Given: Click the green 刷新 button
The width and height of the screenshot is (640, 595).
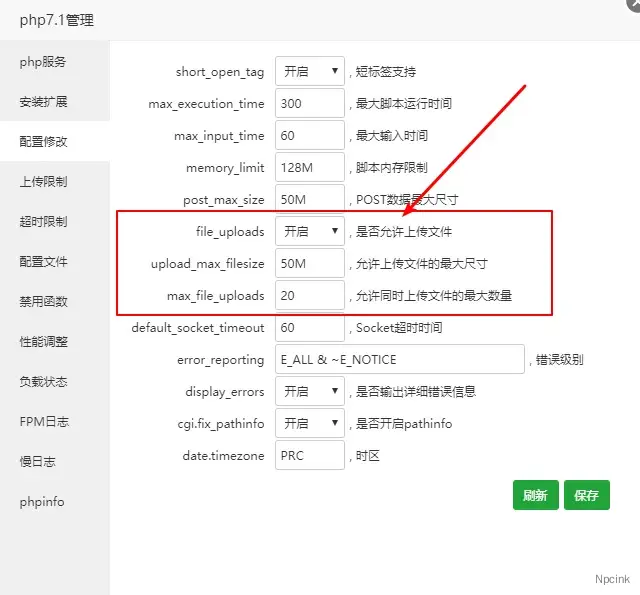Looking at the screenshot, I should pos(535,495).
